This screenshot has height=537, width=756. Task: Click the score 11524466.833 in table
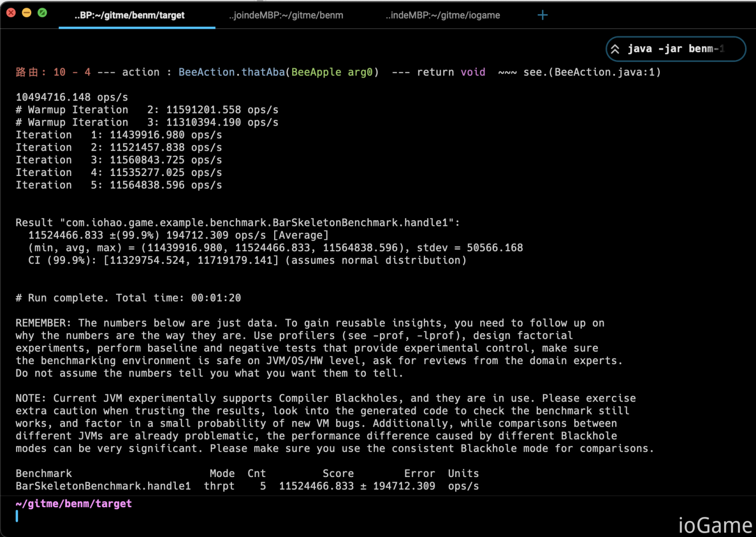317,486
